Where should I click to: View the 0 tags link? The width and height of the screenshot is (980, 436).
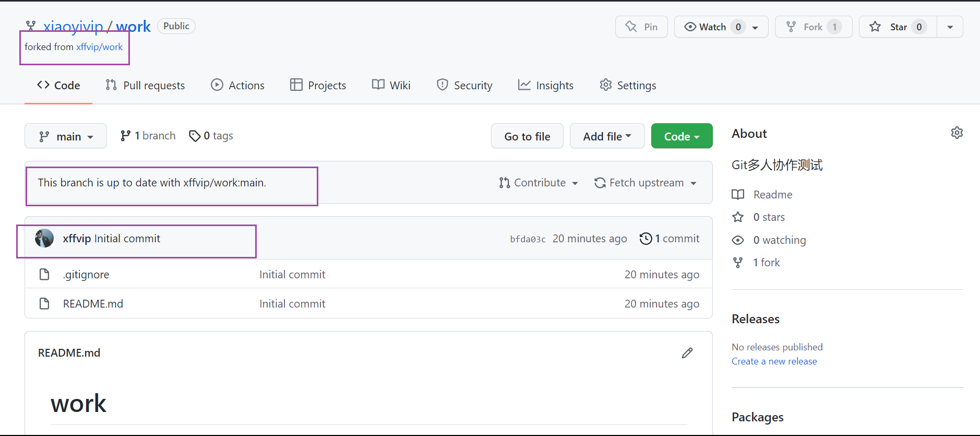[x=211, y=136]
